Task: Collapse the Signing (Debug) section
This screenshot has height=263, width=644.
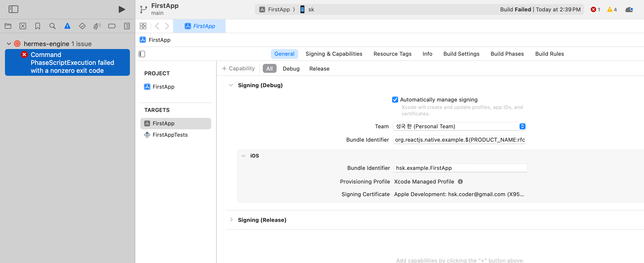Action: pos(231,85)
